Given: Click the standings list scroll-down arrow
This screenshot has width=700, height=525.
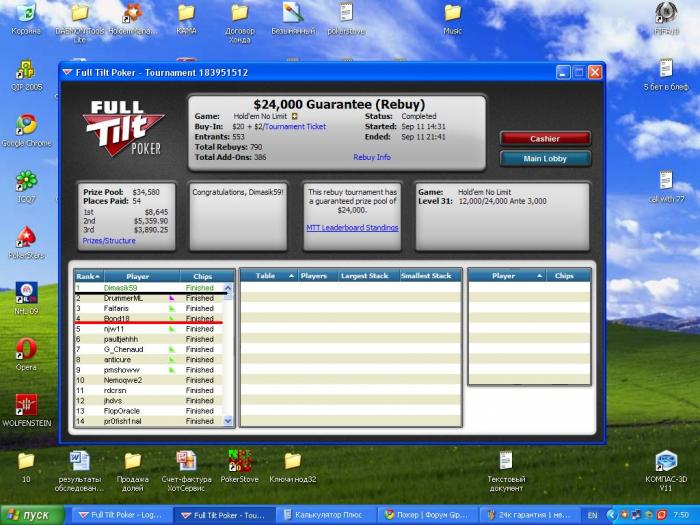Looking at the screenshot, I should (x=228, y=421).
